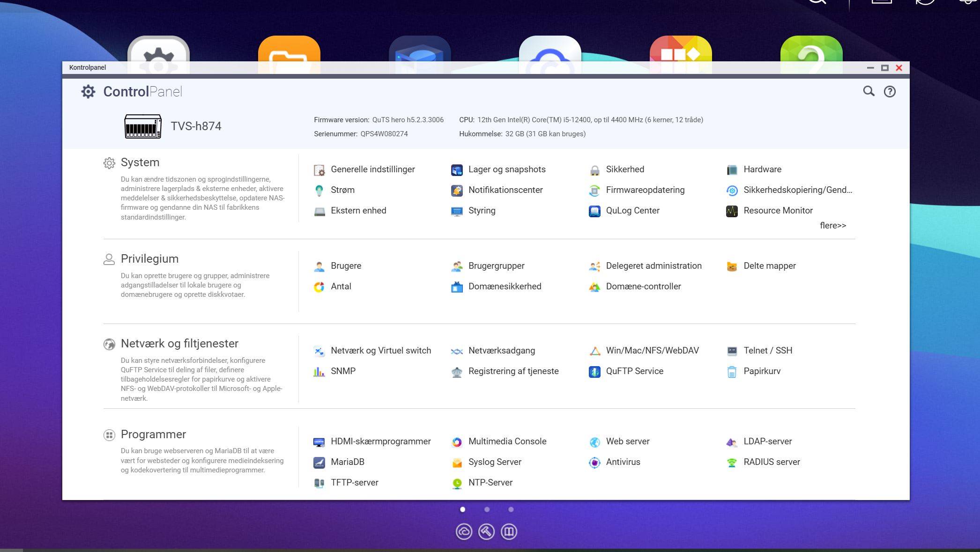Open the Privilegium category heading
980x552 pixels.
coord(149,259)
